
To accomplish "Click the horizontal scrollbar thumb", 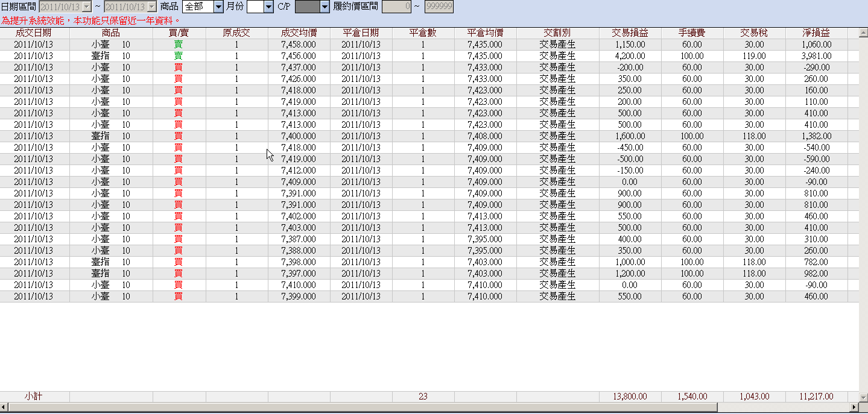I will [362, 407].
